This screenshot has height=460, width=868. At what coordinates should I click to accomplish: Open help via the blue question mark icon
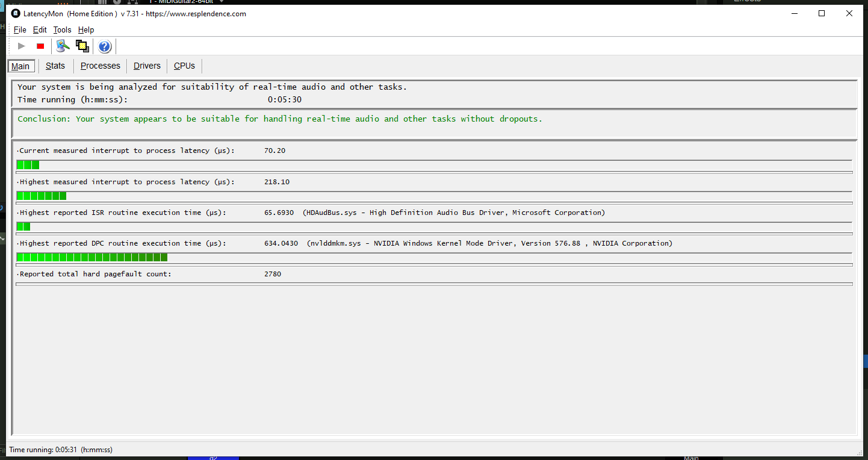pos(105,46)
